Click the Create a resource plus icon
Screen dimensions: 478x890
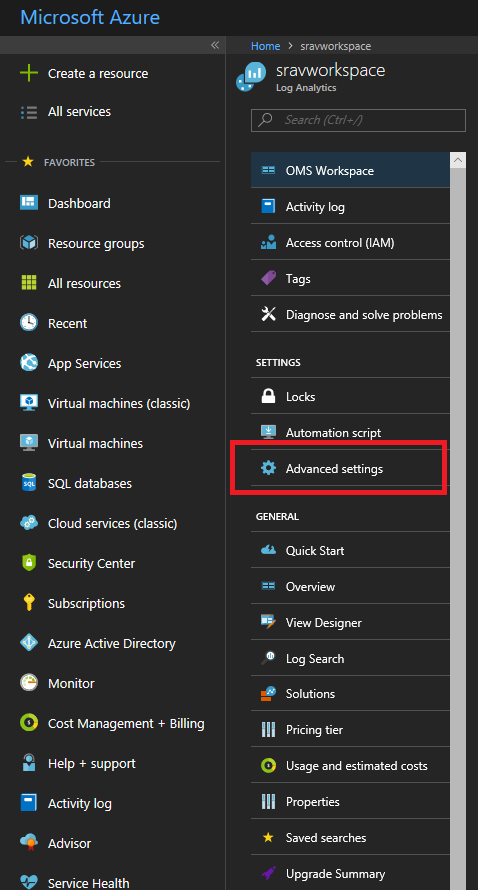28,73
